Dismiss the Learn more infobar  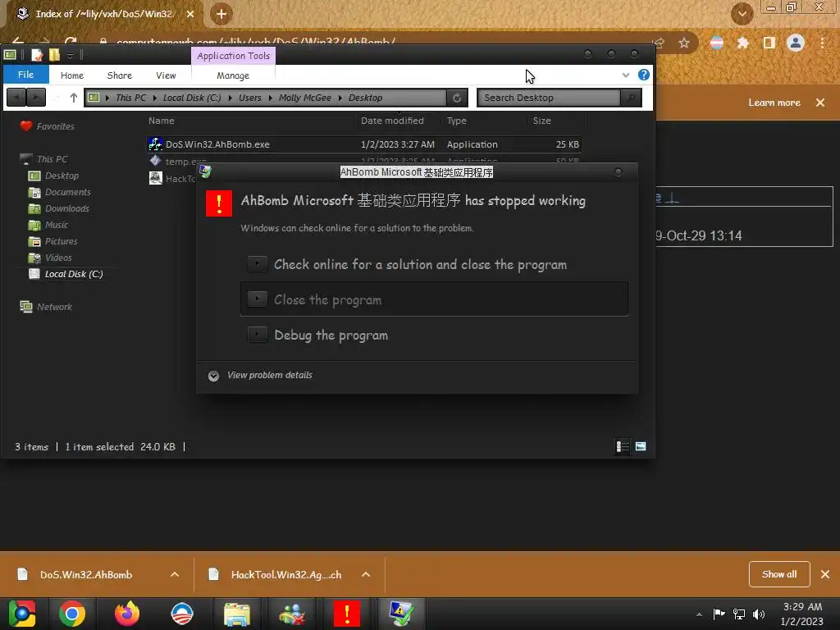[x=820, y=103]
